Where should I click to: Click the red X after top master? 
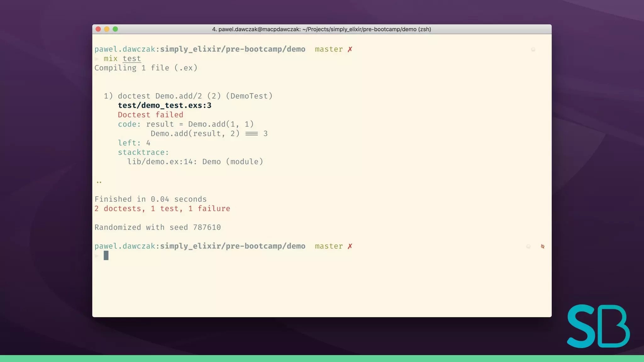click(350, 49)
